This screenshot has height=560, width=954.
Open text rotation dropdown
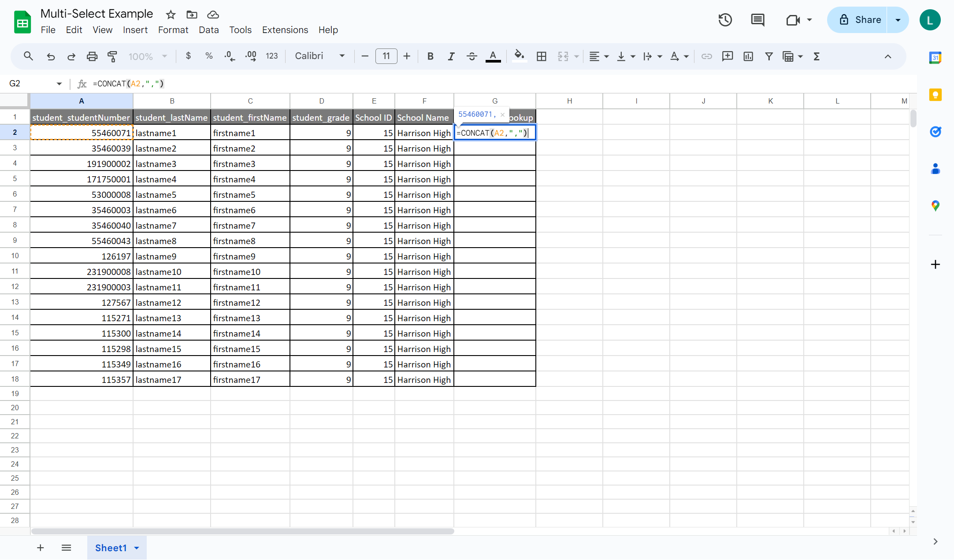pos(679,56)
